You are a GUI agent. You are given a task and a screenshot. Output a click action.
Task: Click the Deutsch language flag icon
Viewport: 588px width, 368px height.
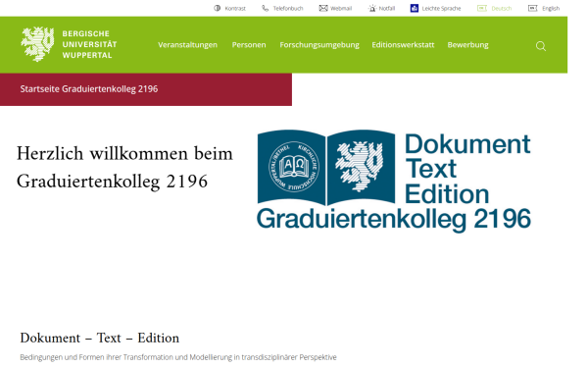tap(482, 8)
